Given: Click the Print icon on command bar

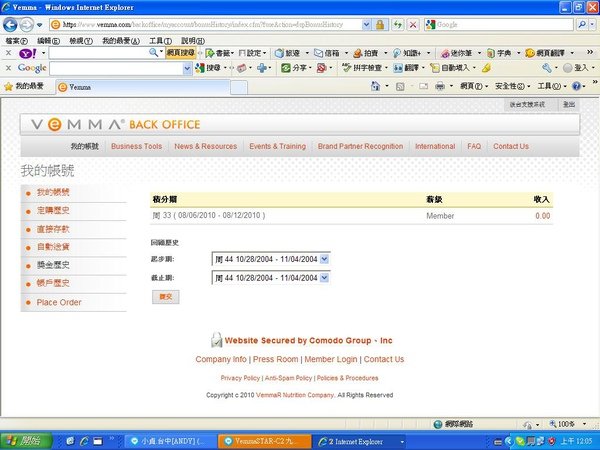Looking at the screenshot, I should coord(440,86).
